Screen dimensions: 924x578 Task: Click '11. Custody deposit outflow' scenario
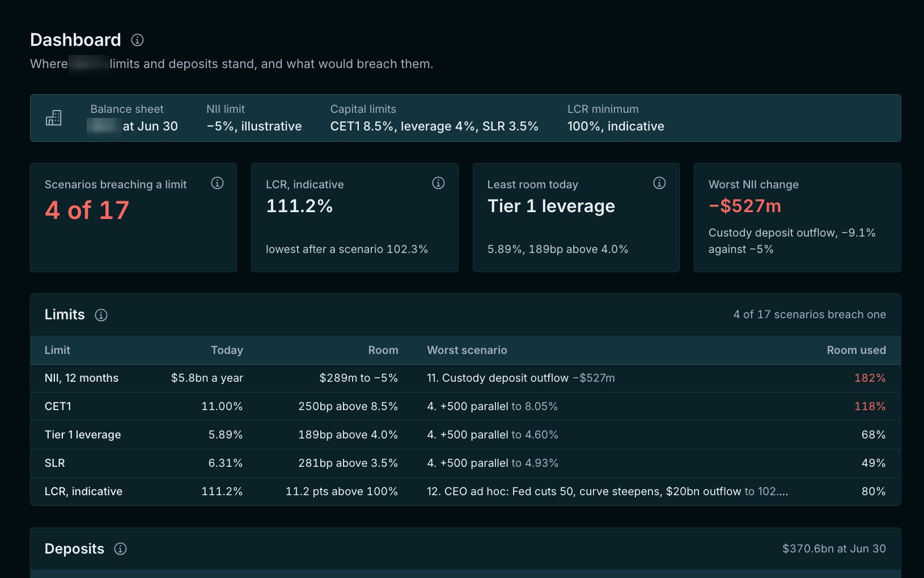coord(498,378)
